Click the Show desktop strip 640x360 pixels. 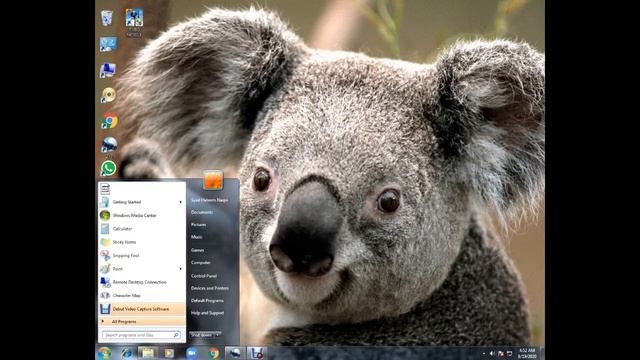(x=542, y=353)
